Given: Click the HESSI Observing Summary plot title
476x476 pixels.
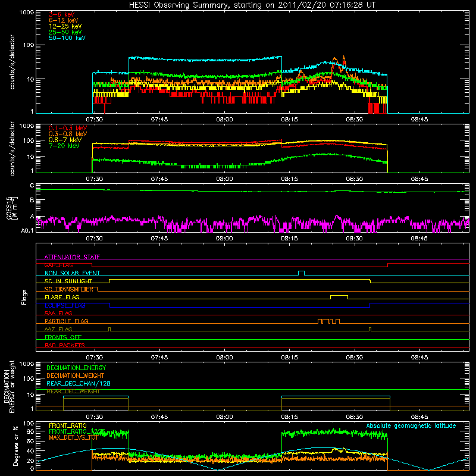Looking at the screenshot, I should click(252, 5).
